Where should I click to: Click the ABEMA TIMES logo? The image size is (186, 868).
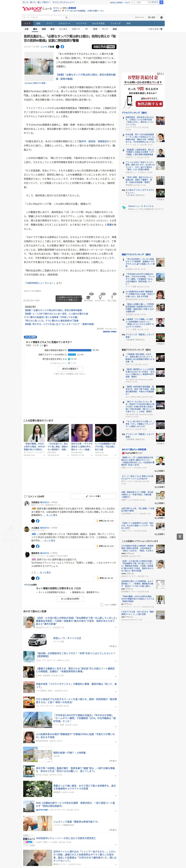104,47
